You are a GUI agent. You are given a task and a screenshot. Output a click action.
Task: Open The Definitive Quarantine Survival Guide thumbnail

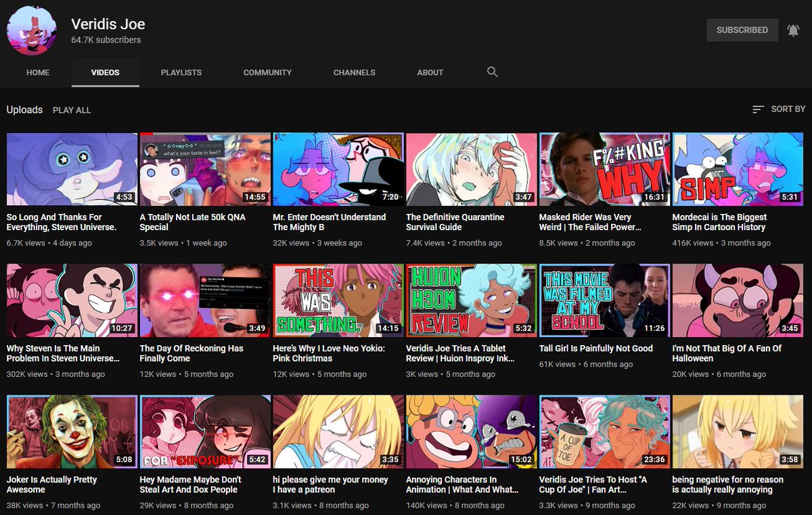pos(471,169)
